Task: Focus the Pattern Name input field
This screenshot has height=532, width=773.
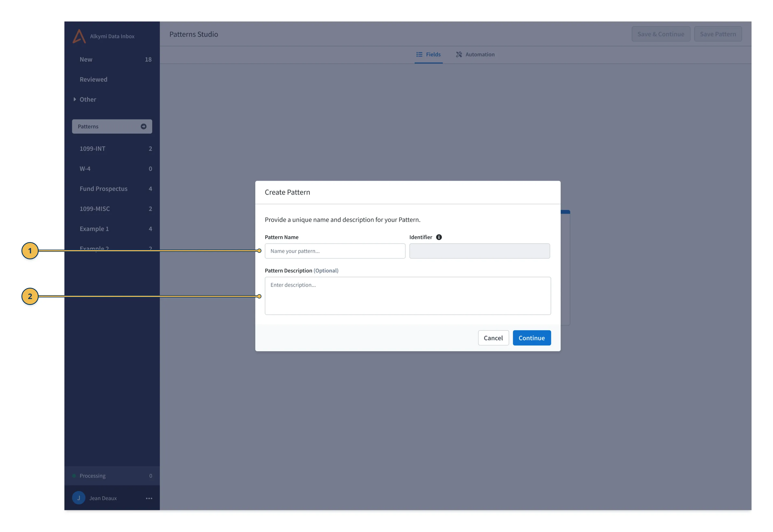Action: point(335,251)
